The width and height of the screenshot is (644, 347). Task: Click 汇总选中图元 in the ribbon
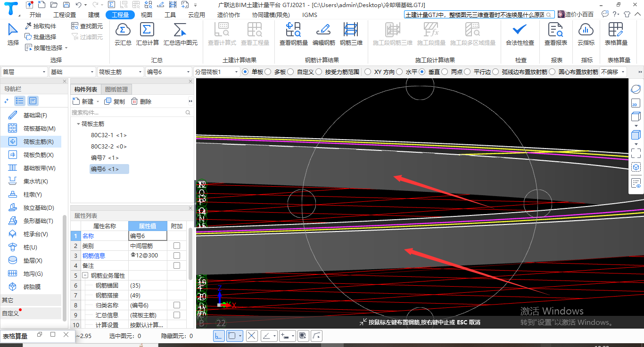click(181, 34)
